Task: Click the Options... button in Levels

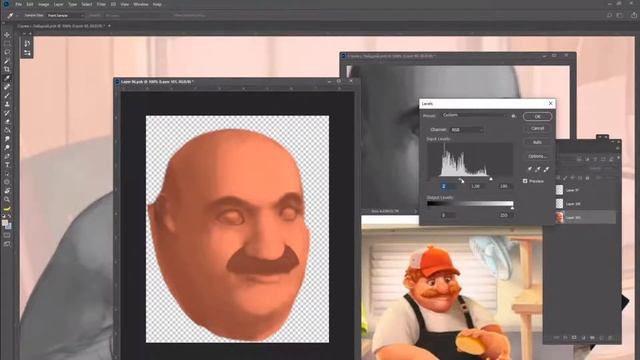Action: (537, 156)
